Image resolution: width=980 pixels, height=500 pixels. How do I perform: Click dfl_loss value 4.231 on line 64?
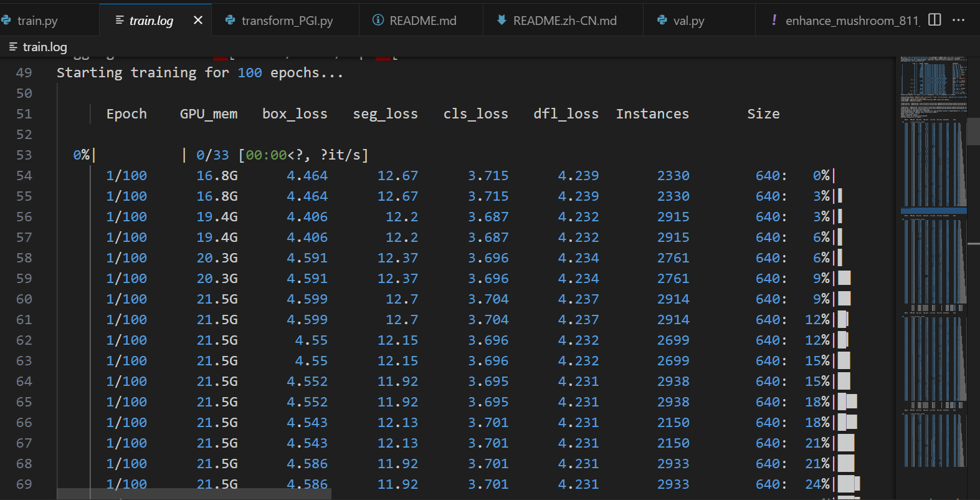point(579,382)
